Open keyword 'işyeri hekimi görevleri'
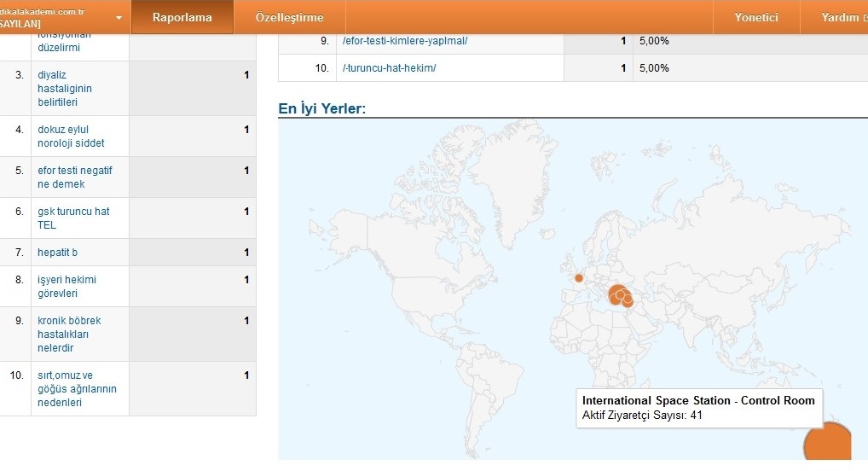This screenshot has height=471, width=868. 67,286
